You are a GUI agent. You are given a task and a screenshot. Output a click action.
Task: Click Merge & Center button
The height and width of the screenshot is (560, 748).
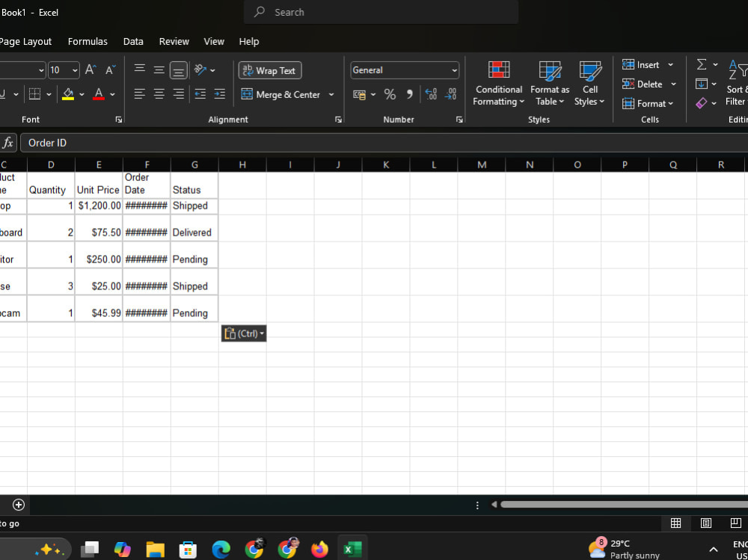tap(280, 94)
